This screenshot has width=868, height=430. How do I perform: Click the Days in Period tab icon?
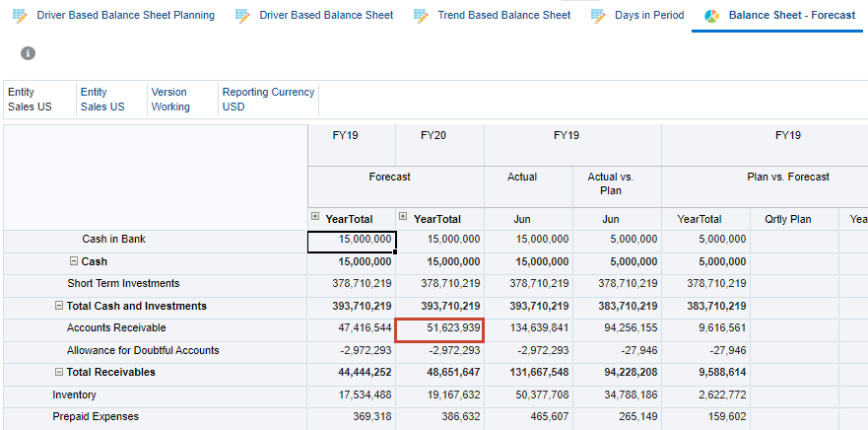point(598,16)
